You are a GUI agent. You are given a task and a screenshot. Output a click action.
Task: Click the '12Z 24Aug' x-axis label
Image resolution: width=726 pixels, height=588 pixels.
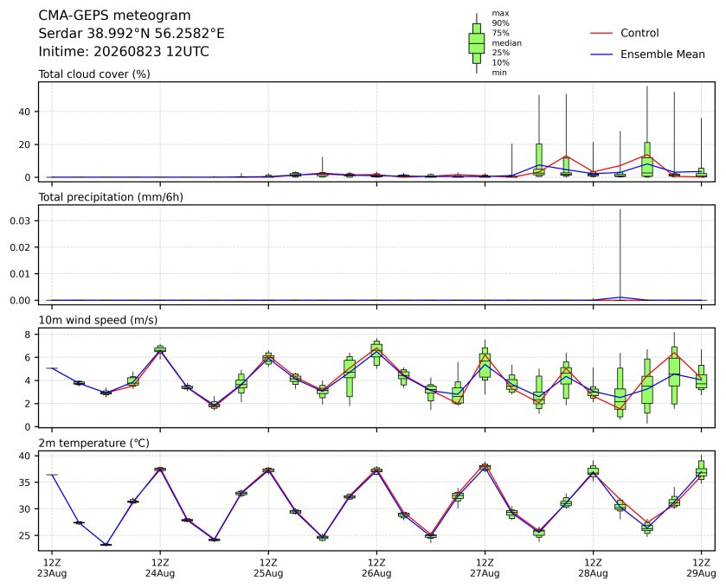[x=160, y=568]
